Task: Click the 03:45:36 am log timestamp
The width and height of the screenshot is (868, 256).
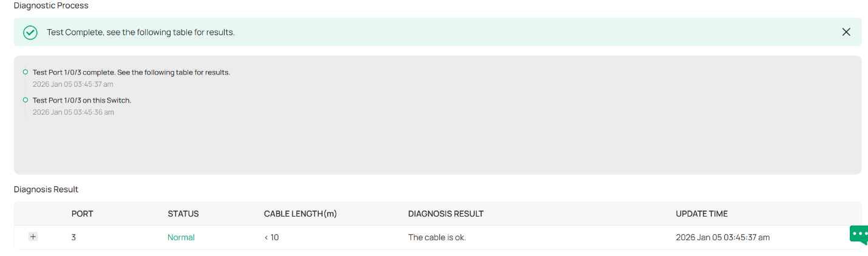Action: pyautogui.click(x=73, y=112)
